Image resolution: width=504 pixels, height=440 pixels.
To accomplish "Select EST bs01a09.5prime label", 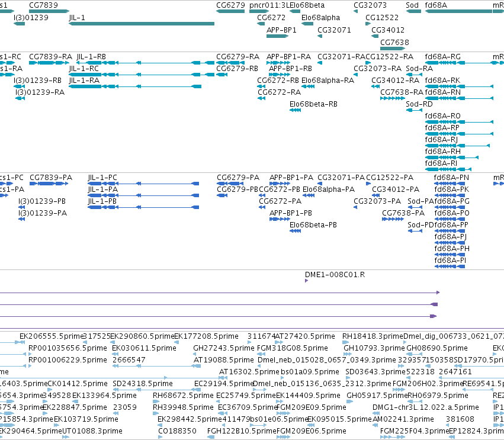I will [310, 372].
